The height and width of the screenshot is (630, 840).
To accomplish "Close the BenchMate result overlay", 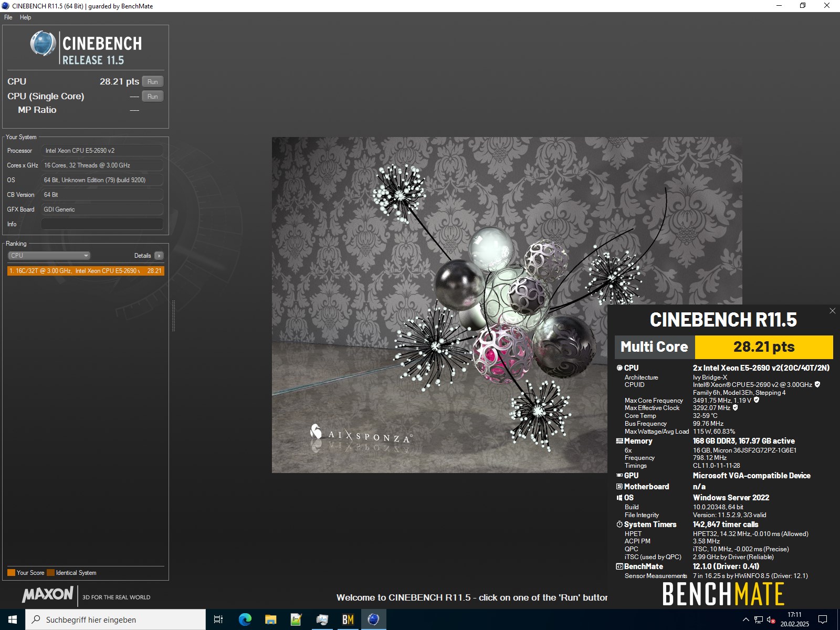I will click(x=832, y=311).
